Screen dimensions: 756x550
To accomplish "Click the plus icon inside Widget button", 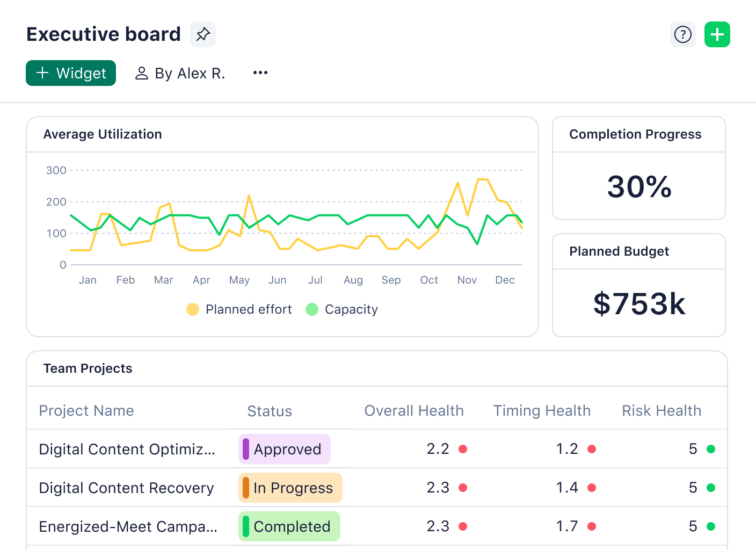I will 42,73.
